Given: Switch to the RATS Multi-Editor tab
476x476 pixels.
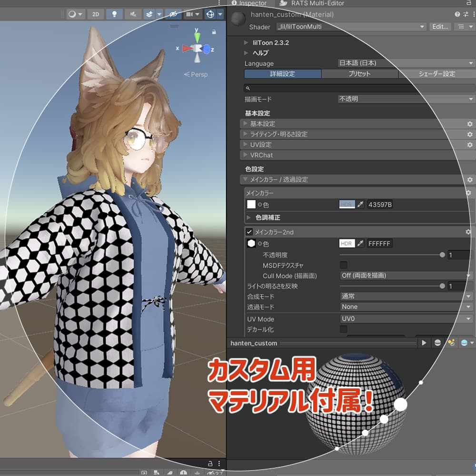Looking at the screenshot, I should coord(312,3).
